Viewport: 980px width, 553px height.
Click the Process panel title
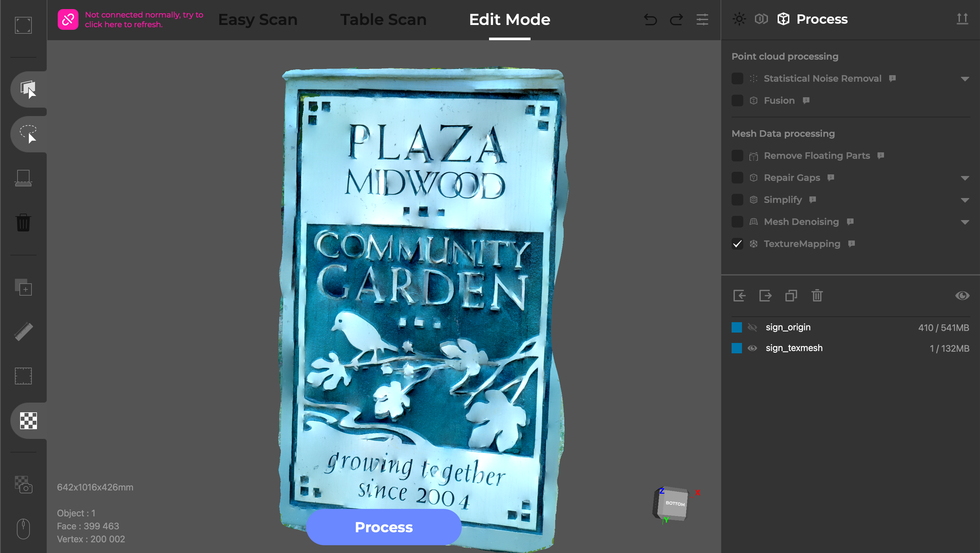[822, 19]
